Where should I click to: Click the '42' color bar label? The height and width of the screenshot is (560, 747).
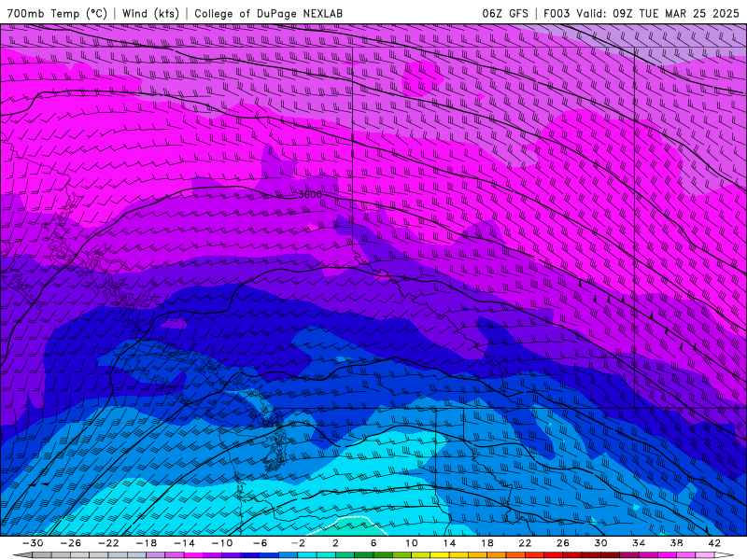[714, 543]
